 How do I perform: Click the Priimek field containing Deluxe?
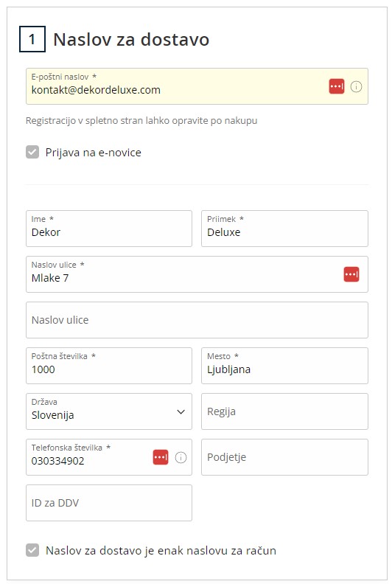284,229
